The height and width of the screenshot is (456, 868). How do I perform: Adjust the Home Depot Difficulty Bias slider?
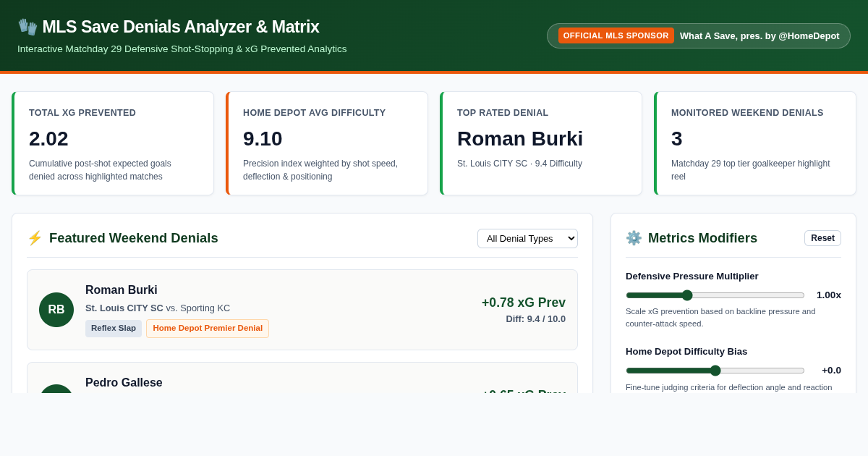[715, 371]
